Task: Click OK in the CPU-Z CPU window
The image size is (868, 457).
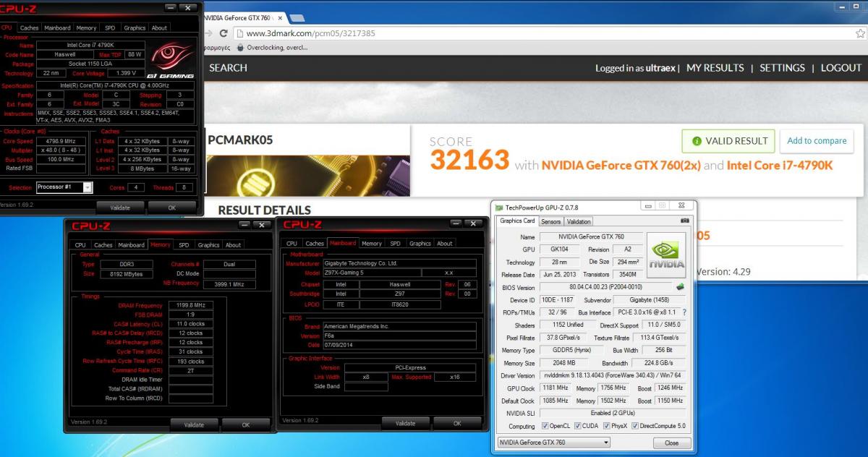Action: [x=171, y=208]
